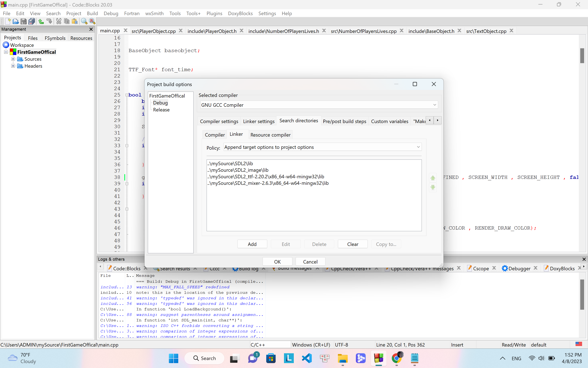Select the Resource compiler sub-tab
Image resolution: width=588 pixels, height=368 pixels.
coord(271,135)
